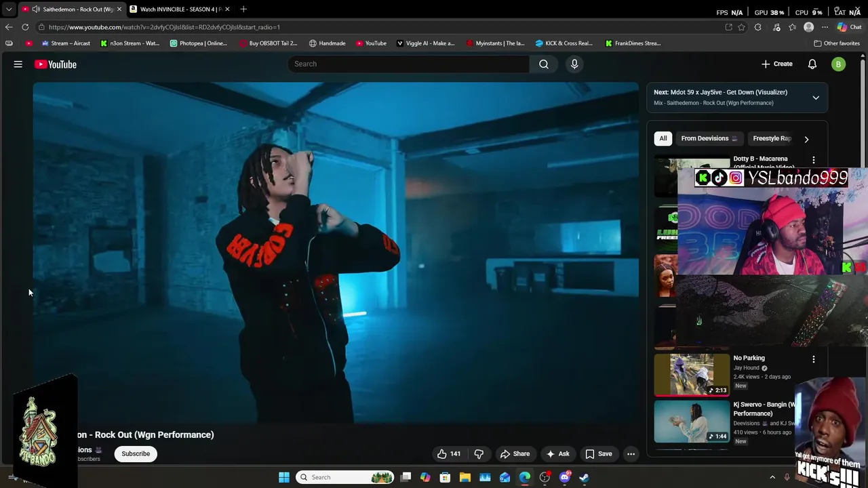
Task: Click the Ask button below video
Action: [x=557, y=454]
